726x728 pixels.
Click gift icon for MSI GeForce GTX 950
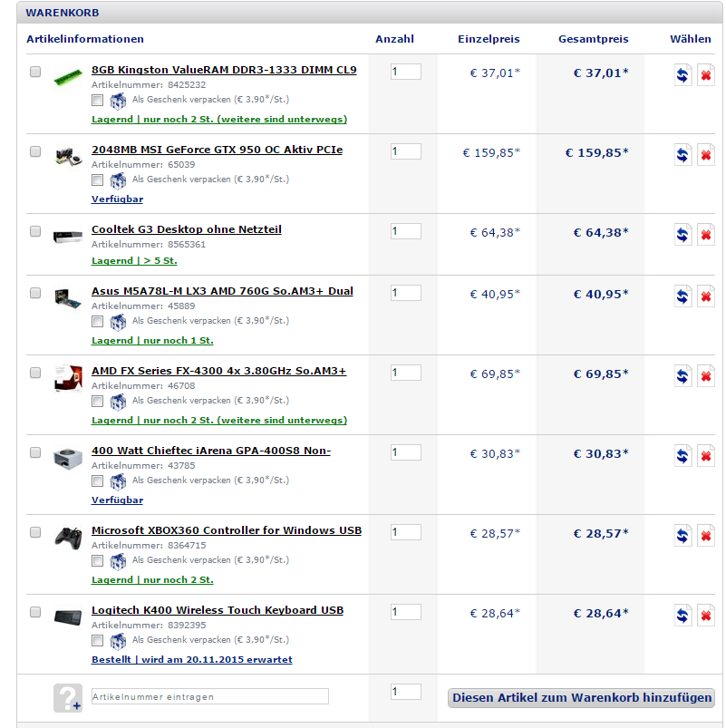(118, 180)
